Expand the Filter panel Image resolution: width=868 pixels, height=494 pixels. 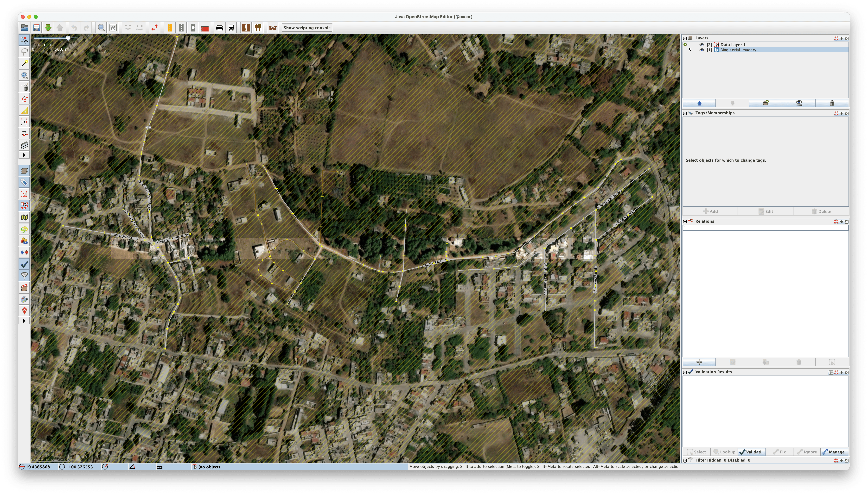[x=685, y=460]
